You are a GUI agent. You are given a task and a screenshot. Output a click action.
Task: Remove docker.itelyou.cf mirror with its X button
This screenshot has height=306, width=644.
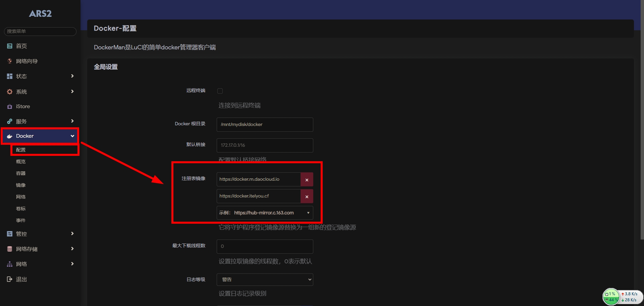pos(307,196)
